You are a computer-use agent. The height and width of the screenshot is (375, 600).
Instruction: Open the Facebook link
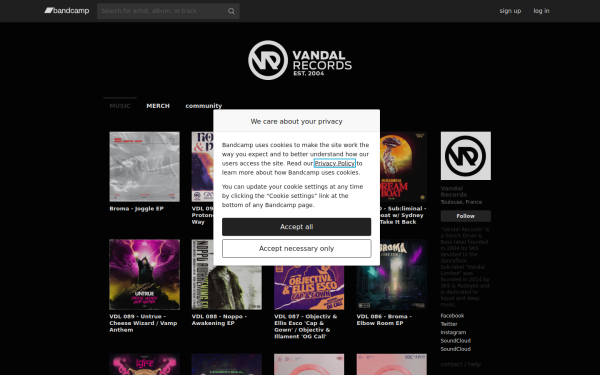[x=452, y=316]
